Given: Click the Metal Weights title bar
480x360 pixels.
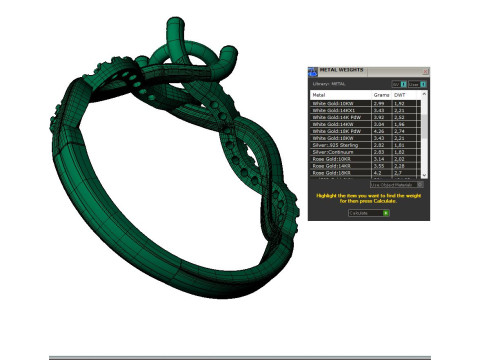Looking at the screenshot, I should pos(369,71).
